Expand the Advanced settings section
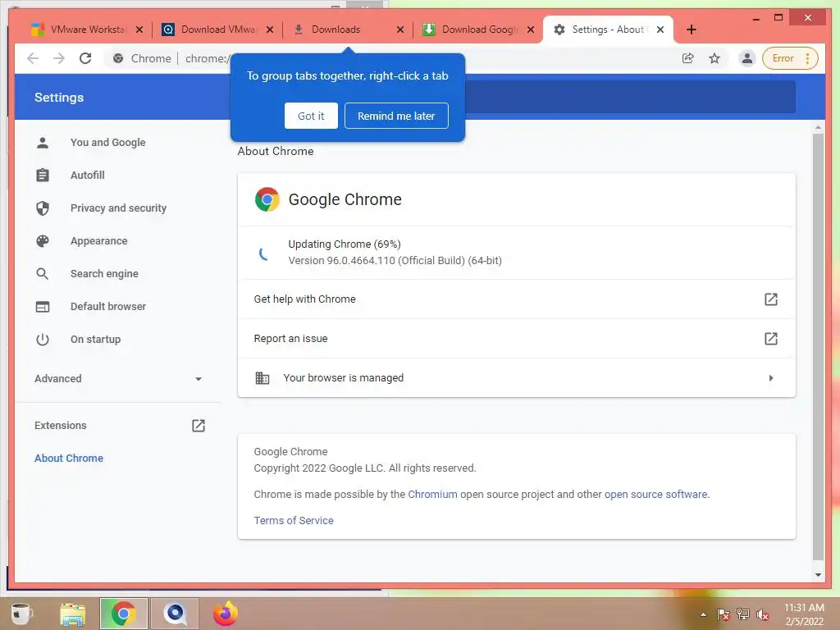Screen dimensions: 840x630 click(117, 379)
